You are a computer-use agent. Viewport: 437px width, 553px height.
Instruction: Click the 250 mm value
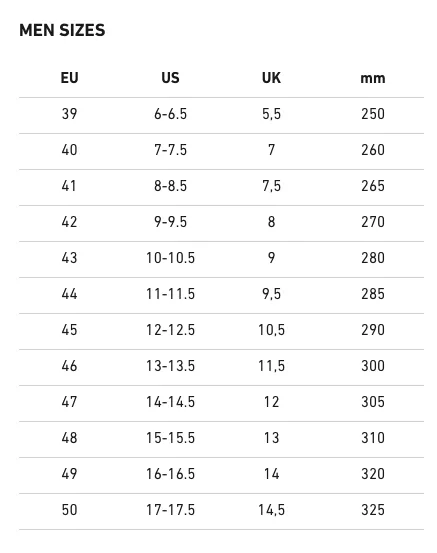coord(373,114)
